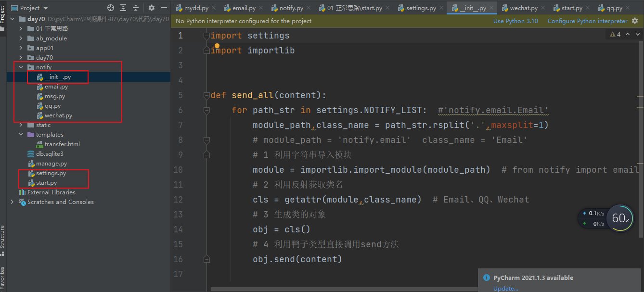This screenshot has height=292, width=644.
Task: Click the Collapse All icon in Project panel
Action: coord(136,8)
